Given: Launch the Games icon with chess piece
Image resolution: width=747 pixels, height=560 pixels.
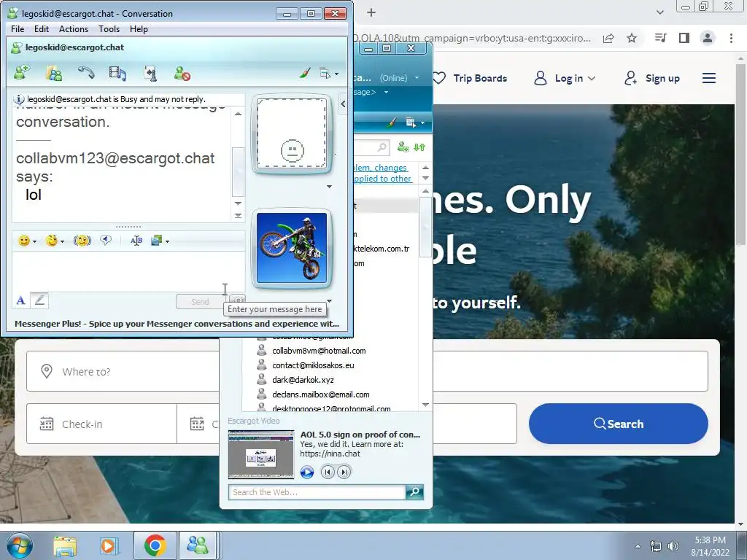Looking at the screenshot, I should point(150,74).
